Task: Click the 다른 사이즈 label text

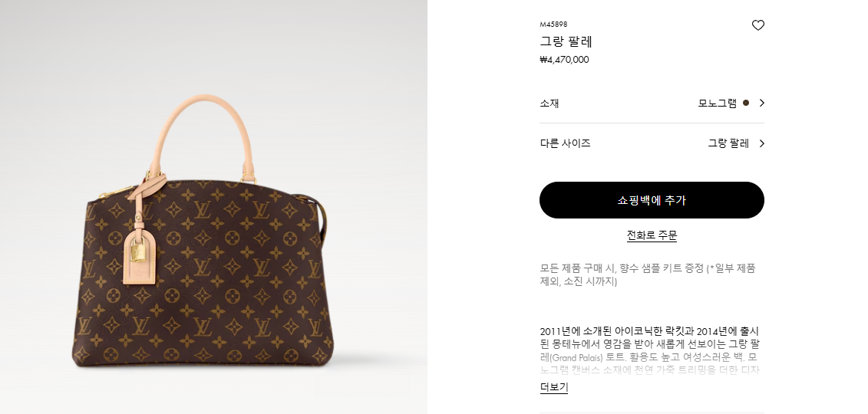Action: [565, 143]
